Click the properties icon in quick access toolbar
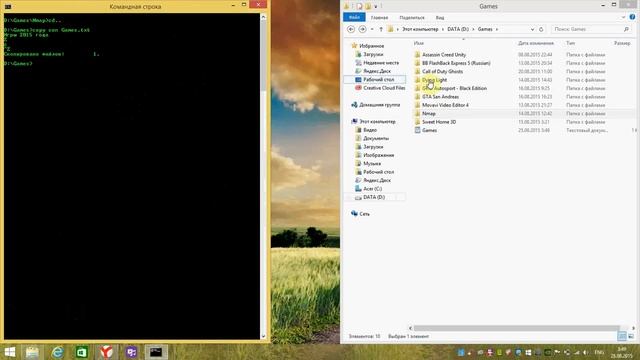640x360 pixels. tap(359, 6)
